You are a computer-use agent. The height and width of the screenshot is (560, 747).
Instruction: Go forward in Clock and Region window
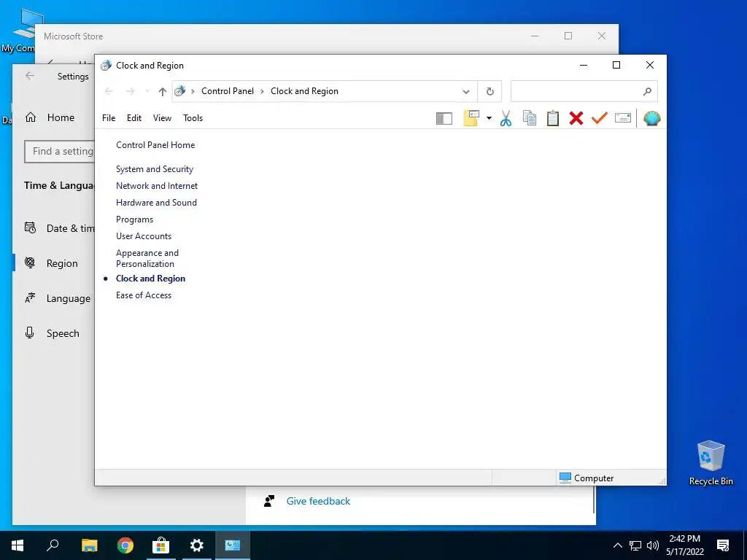click(x=130, y=91)
